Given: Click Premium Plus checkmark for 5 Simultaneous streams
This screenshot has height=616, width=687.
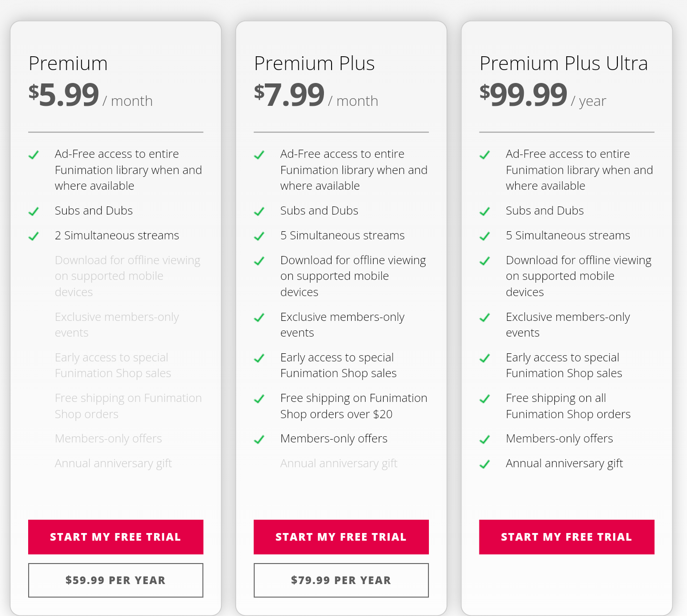Looking at the screenshot, I should [259, 236].
